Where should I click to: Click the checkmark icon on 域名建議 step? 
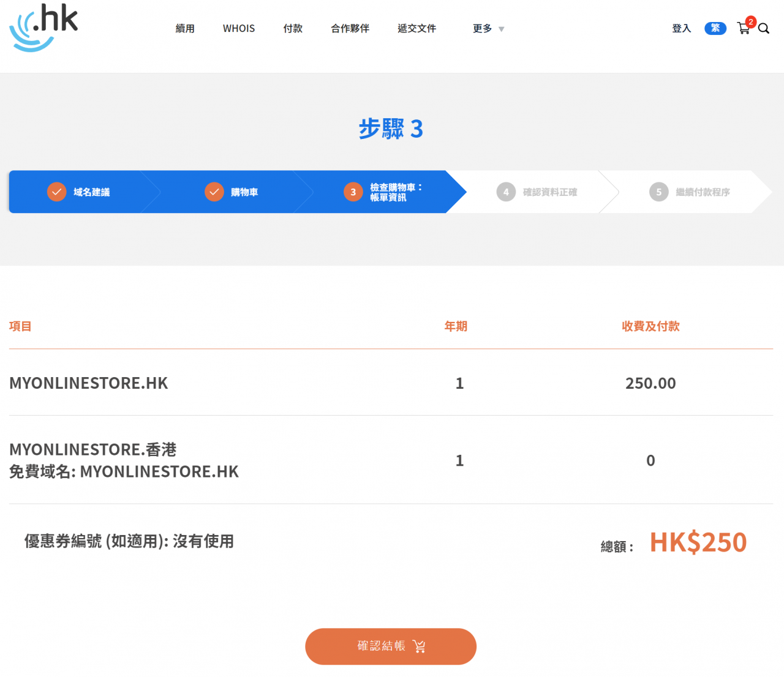tap(56, 192)
